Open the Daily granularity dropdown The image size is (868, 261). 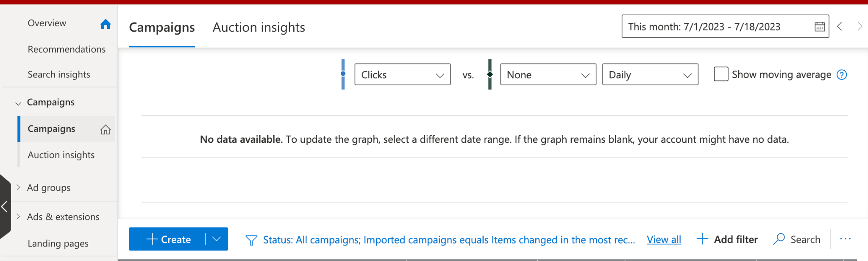click(650, 75)
